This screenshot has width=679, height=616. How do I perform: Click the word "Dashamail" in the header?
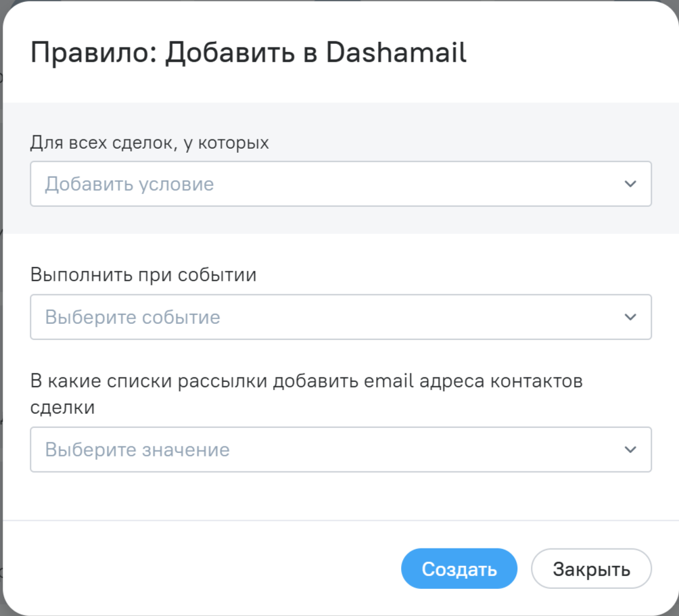[396, 53]
